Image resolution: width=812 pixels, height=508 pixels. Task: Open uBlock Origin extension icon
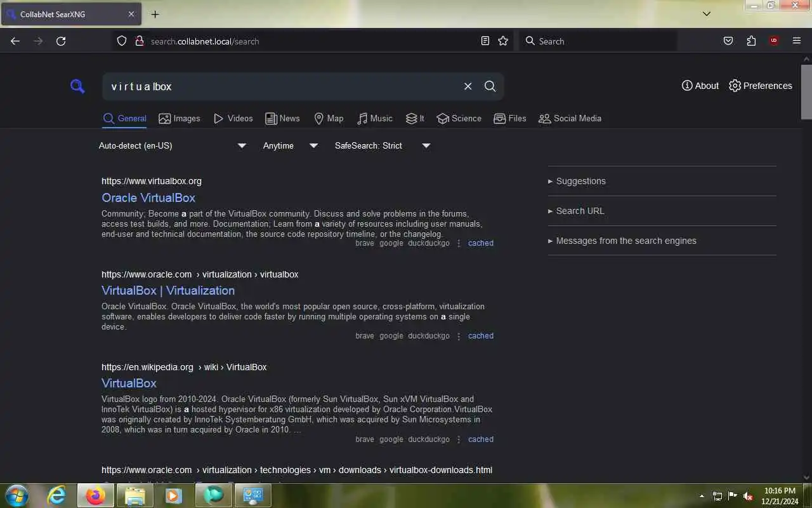point(774,41)
